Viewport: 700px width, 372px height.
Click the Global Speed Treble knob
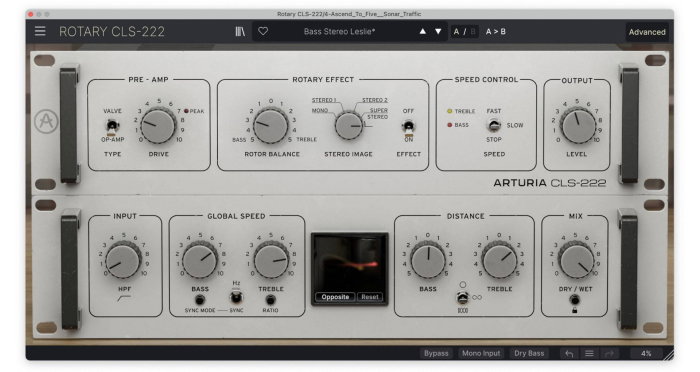(x=271, y=260)
